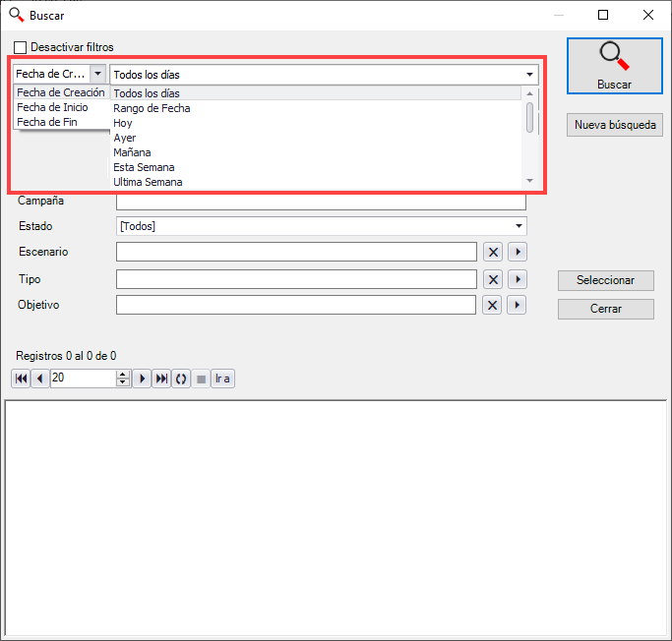The height and width of the screenshot is (641, 672).
Task: Select Ultima Semana option
Action: pos(316,182)
